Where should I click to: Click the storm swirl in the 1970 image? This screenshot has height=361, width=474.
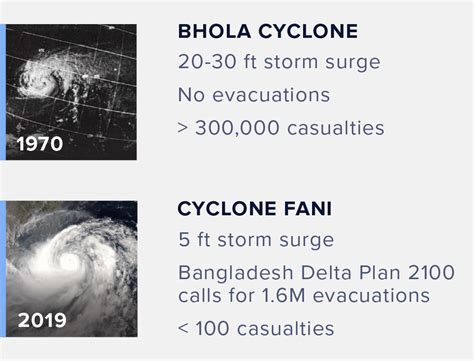coord(40,78)
